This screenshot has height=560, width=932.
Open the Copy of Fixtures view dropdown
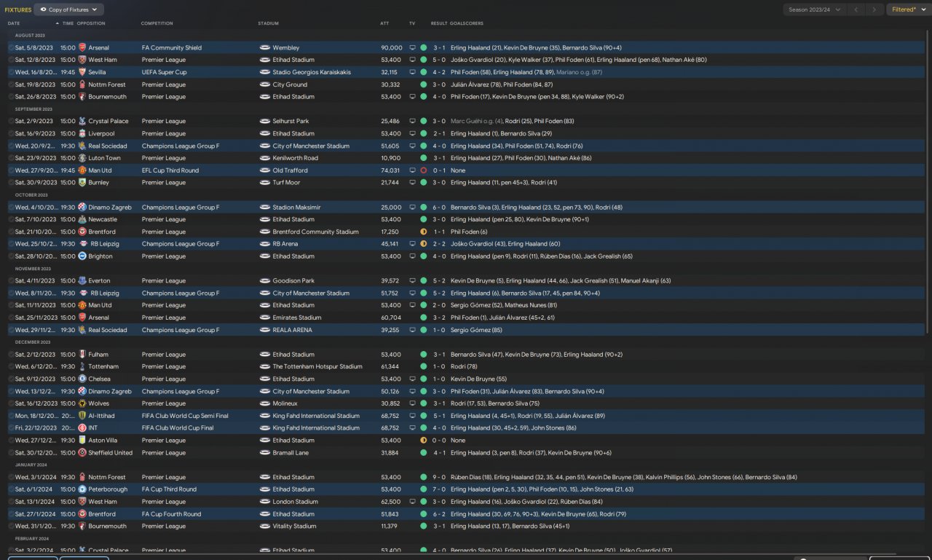pyautogui.click(x=69, y=9)
